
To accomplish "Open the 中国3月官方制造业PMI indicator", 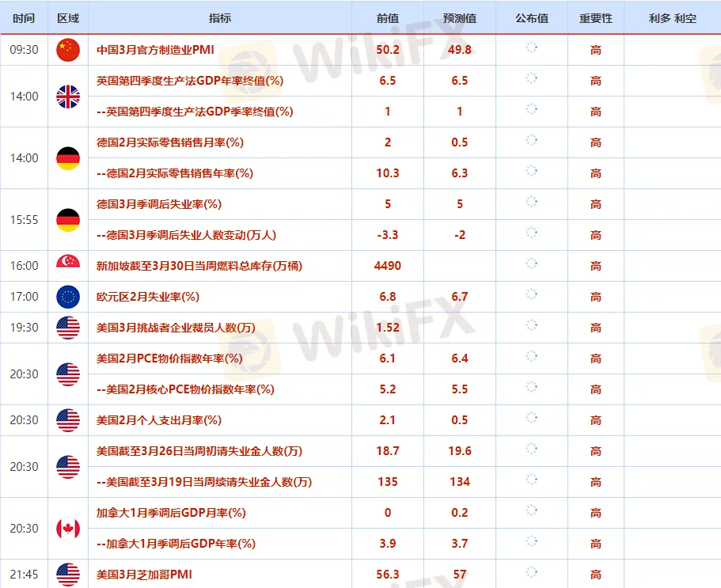I will click(155, 50).
